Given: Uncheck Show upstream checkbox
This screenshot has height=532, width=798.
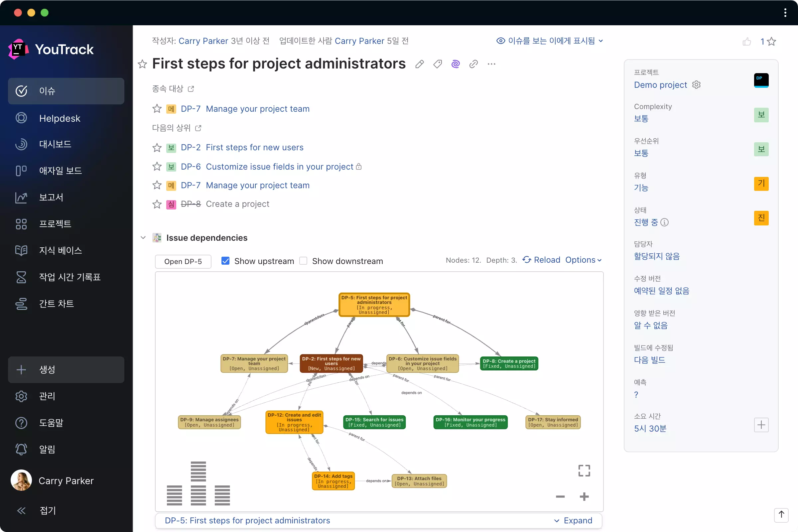Looking at the screenshot, I should 225,261.
